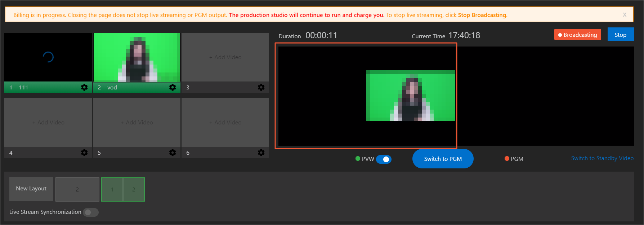
Task: Click the Duration value 00:00:11
Action: (x=321, y=35)
